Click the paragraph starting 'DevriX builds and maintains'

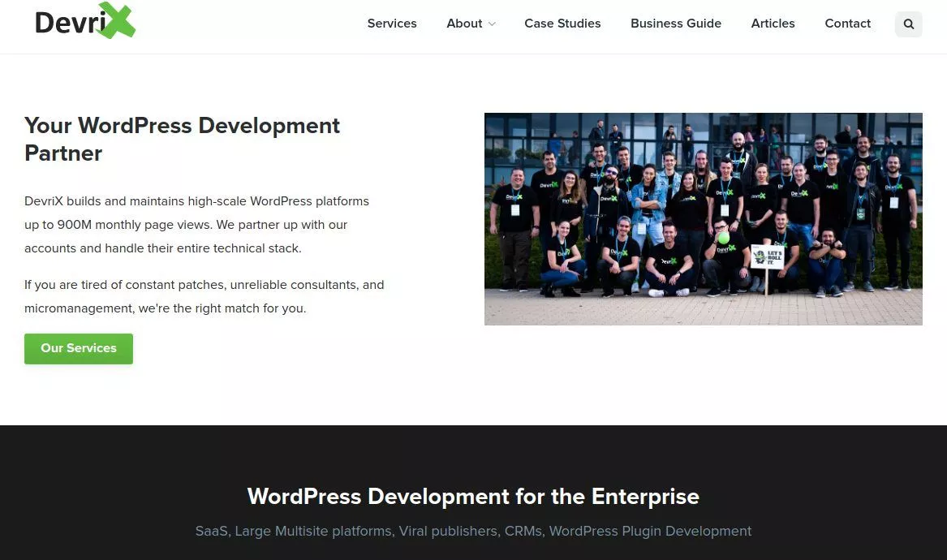pyautogui.click(x=197, y=225)
